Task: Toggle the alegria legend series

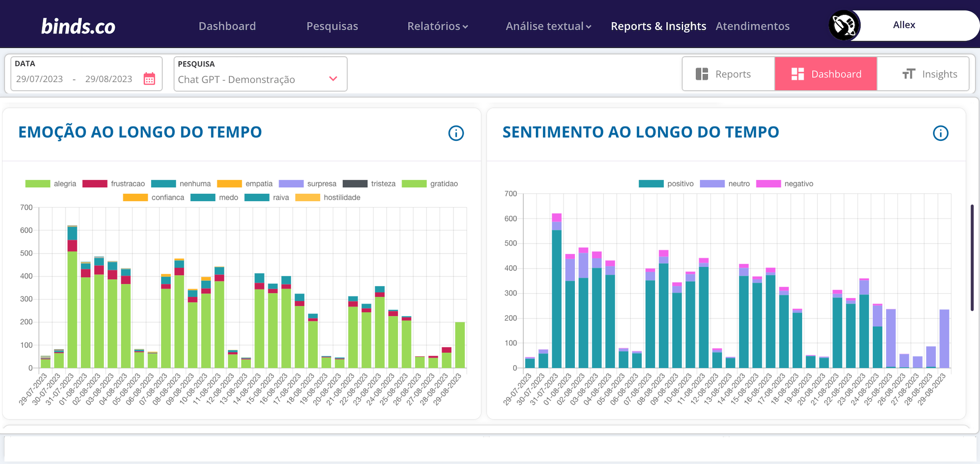Action: [x=51, y=184]
